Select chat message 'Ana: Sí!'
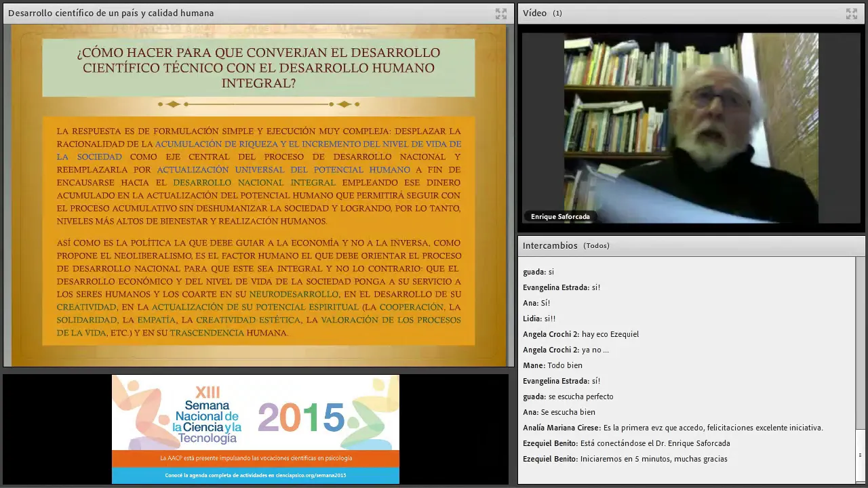The image size is (868, 488). (x=536, y=303)
